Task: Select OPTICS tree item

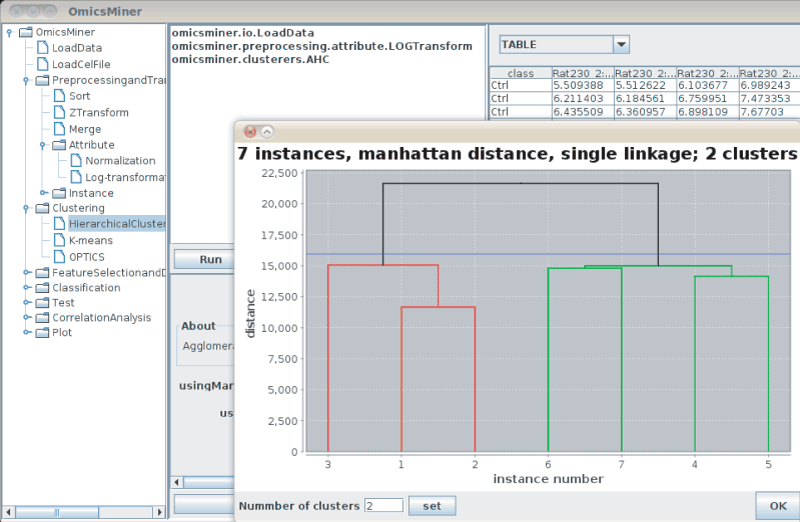Action: [87, 257]
